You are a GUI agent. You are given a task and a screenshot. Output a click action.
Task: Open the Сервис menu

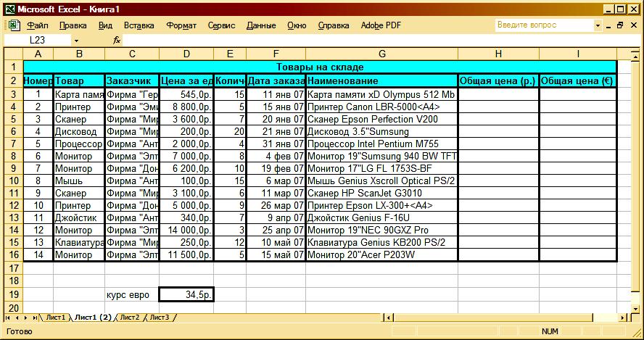pos(221,25)
